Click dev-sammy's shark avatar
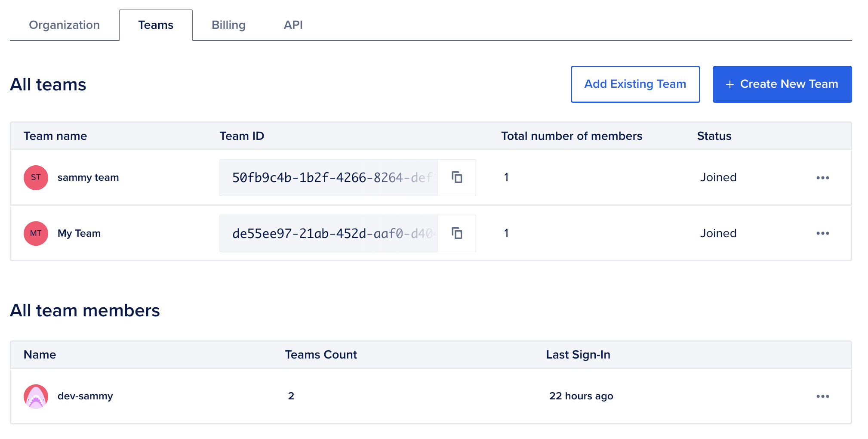Viewport: 868px width, 439px height. pos(35,396)
